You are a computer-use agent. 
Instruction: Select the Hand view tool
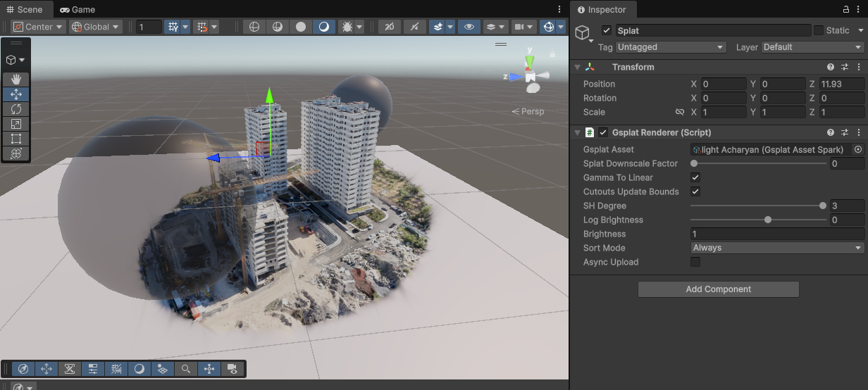click(15, 80)
